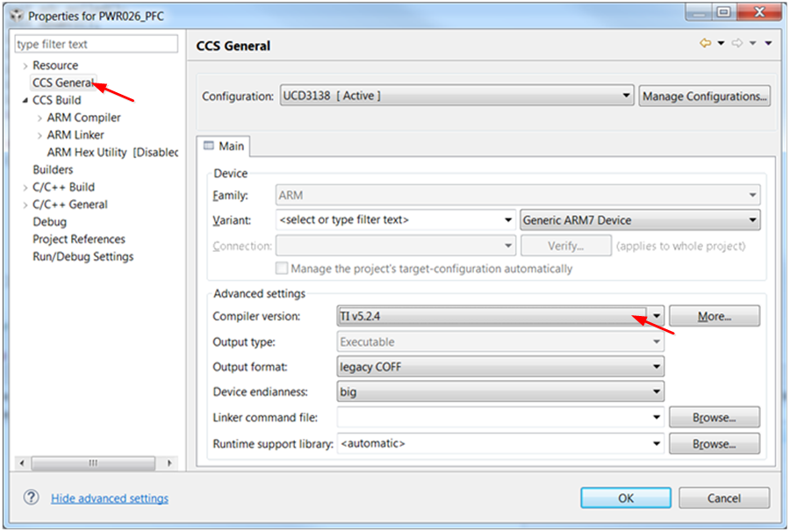This screenshot has width=790, height=532.
Task: Select Run/Debug Settings in the tree
Action: click(x=83, y=256)
